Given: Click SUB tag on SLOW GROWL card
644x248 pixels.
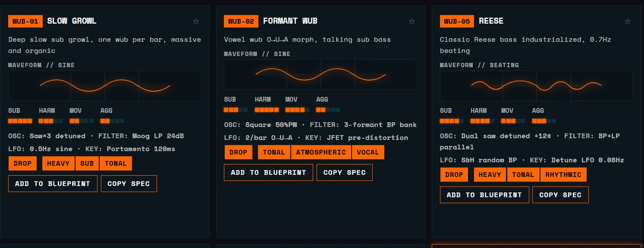Looking at the screenshot, I should 87,163.
